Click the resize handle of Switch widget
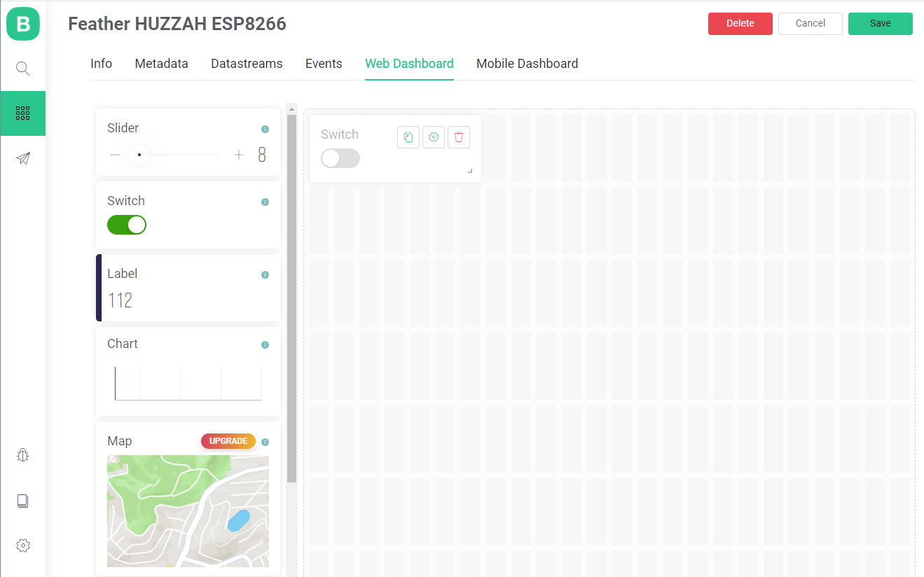924x577 pixels. click(470, 171)
